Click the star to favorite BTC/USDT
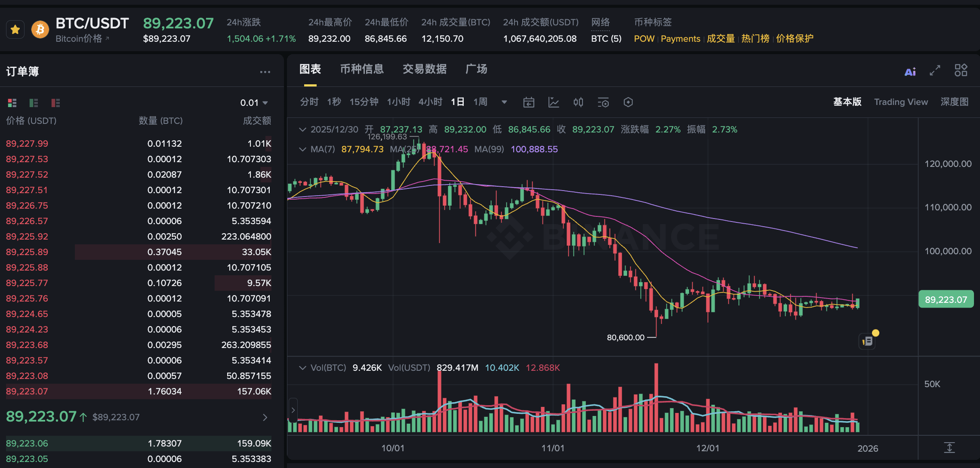Image resolution: width=980 pixels, height=468 pixels. pyautogui.click(x=15, y=29)
